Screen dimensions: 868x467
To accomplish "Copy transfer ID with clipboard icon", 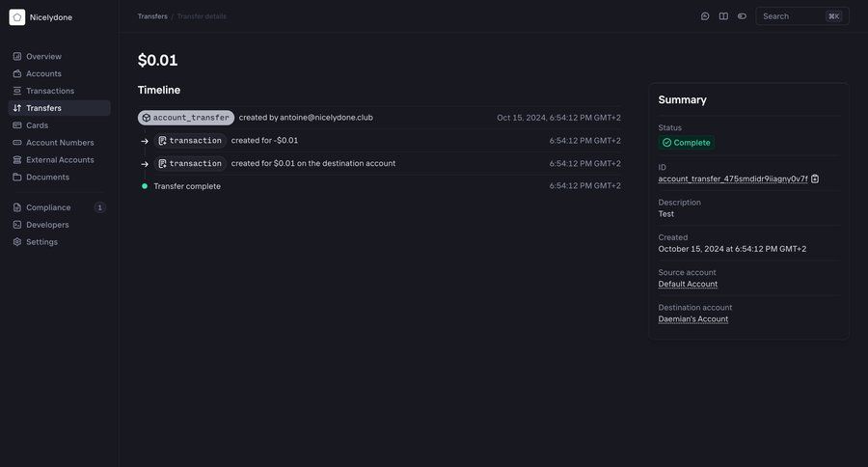I will (815, 179).
